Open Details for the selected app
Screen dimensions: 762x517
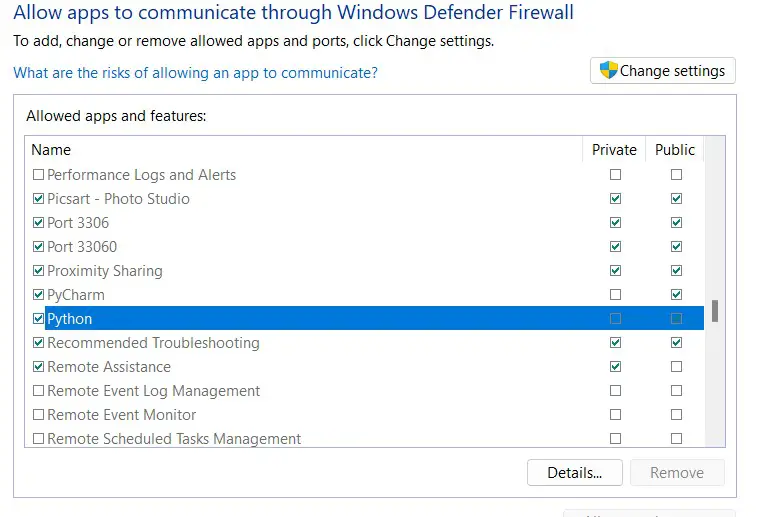coord(574,472)
